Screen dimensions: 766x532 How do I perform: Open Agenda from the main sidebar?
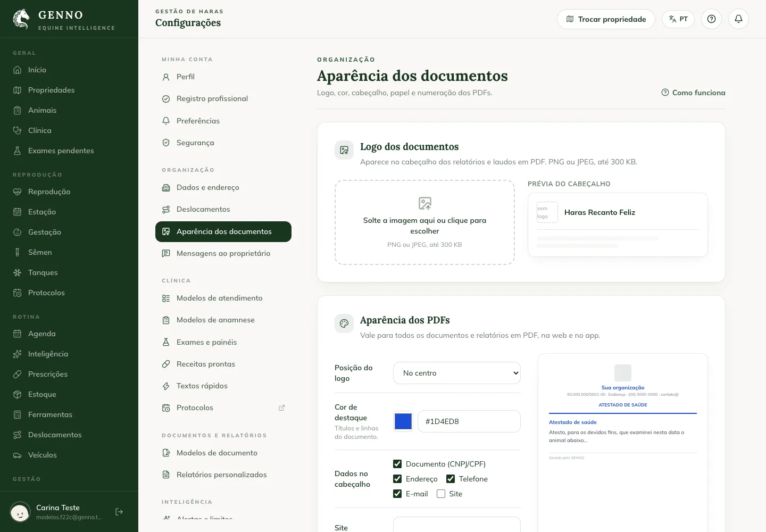point(69,334)
